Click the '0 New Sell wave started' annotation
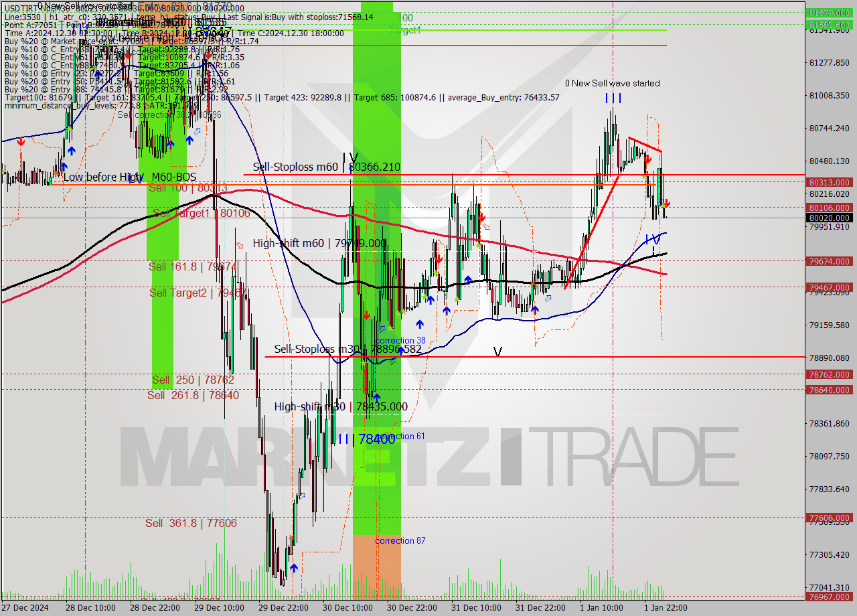The height and width of the screenshot is (616, 857). pos(613,83)
